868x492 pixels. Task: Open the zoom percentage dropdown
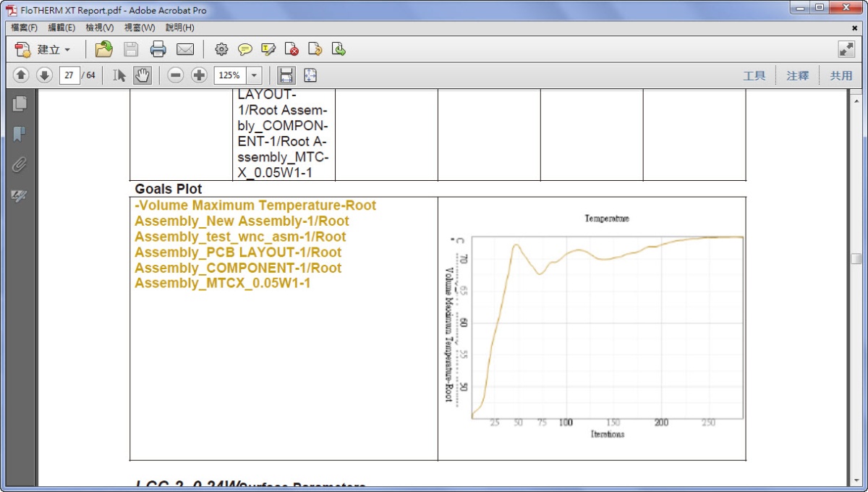(254, 75)
